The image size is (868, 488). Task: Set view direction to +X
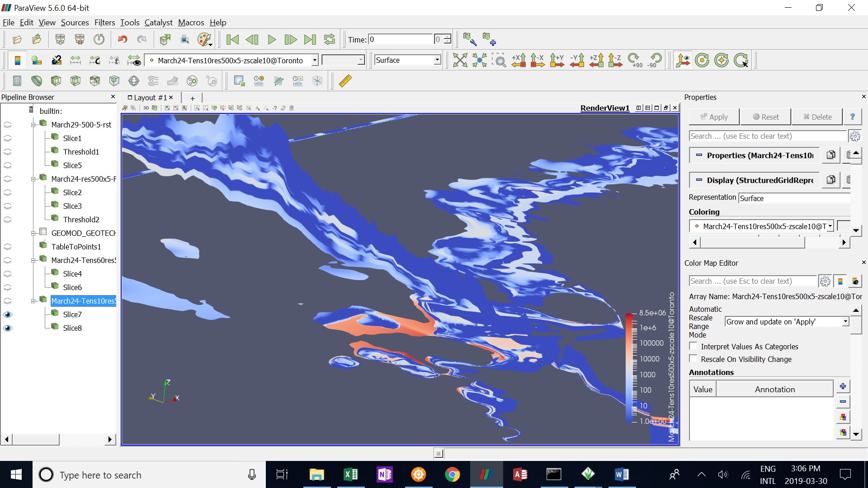click(519, 60)
